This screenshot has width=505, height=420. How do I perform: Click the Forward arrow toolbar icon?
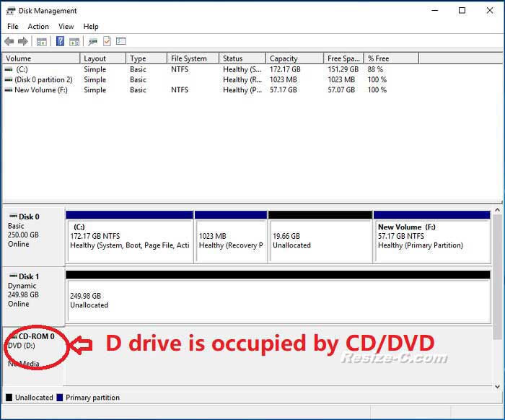(x=22, y=41)
